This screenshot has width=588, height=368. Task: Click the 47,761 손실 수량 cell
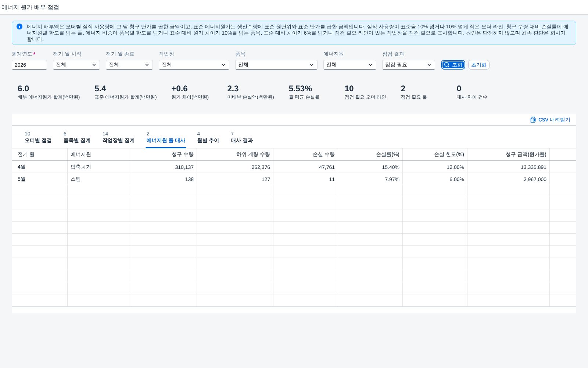(306, 167)
